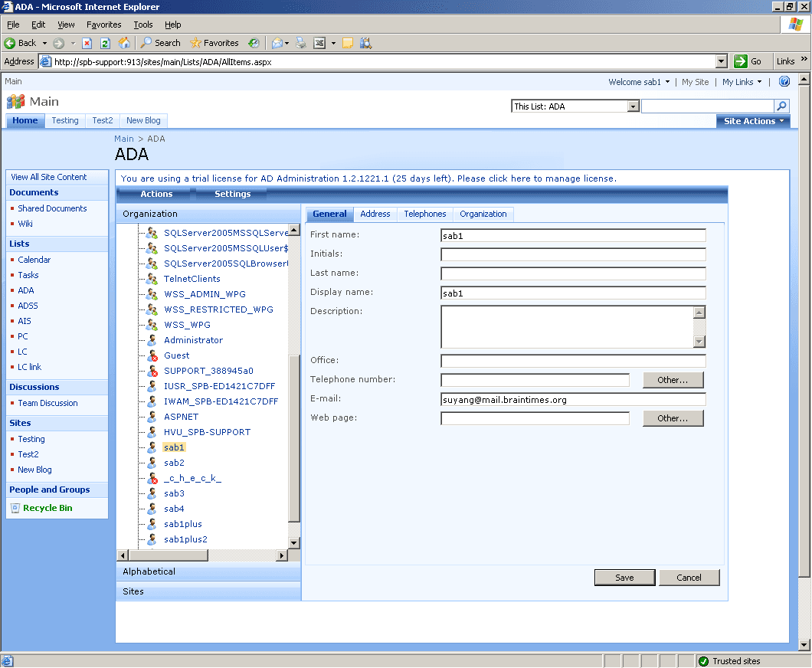Expand the Alphabetical panel section
Viewport: 812px width, 668px height.
click(x=208, y=571)
